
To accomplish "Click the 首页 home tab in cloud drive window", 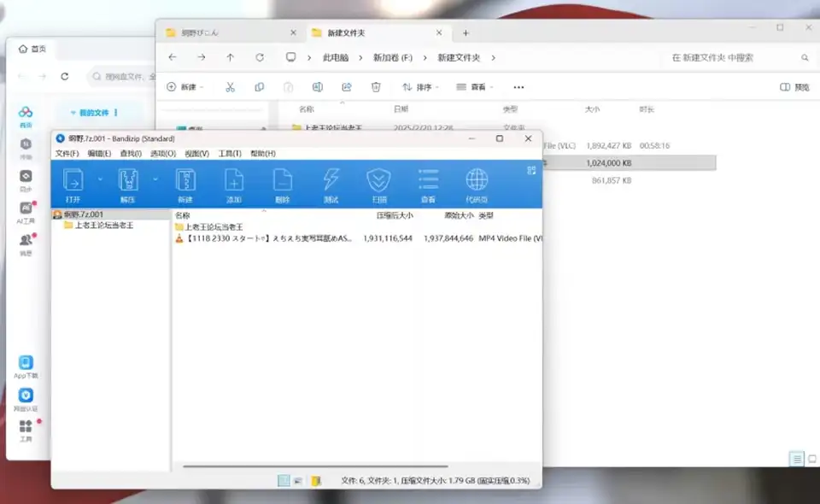I will [x=32, y=49].
